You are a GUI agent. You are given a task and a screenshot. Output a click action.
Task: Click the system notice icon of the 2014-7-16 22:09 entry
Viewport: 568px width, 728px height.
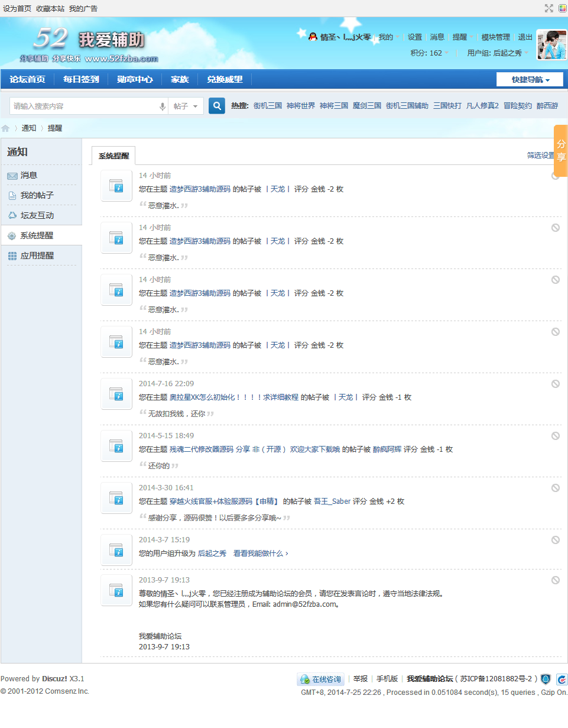pyautogui.click(x=116, y=394)
